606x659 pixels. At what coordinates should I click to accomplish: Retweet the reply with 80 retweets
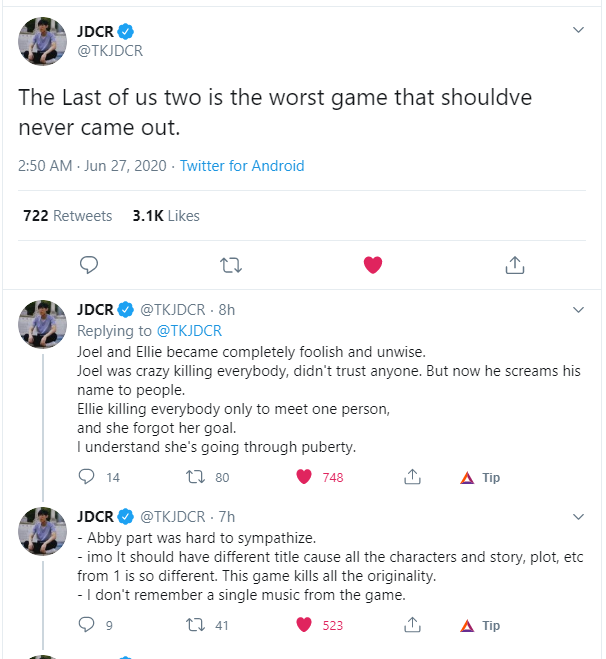(x=195, y=477)
